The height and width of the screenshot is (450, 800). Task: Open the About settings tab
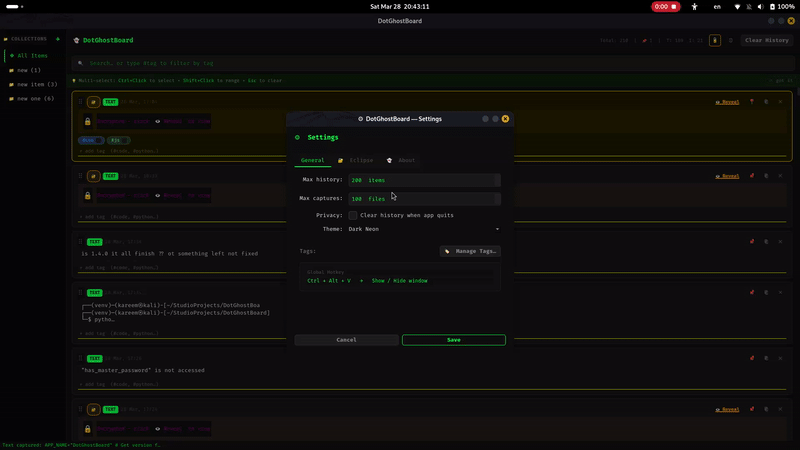point(401,160)
